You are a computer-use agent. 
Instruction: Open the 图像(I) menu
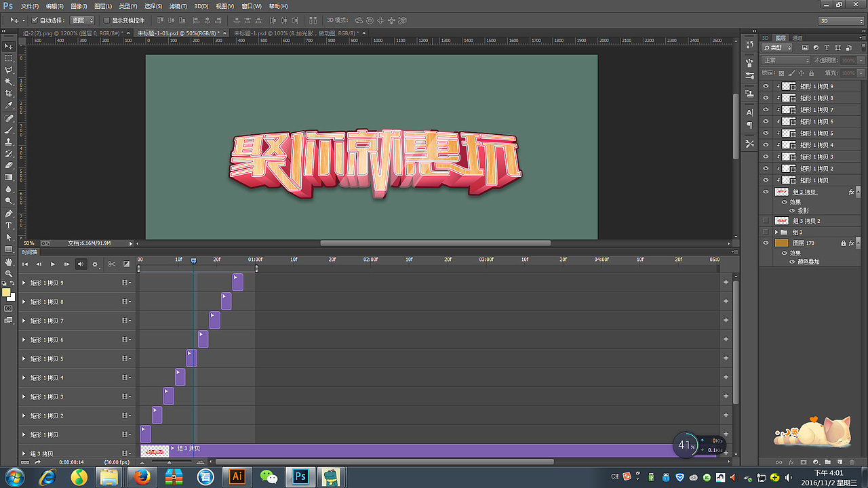pos(79,6)
